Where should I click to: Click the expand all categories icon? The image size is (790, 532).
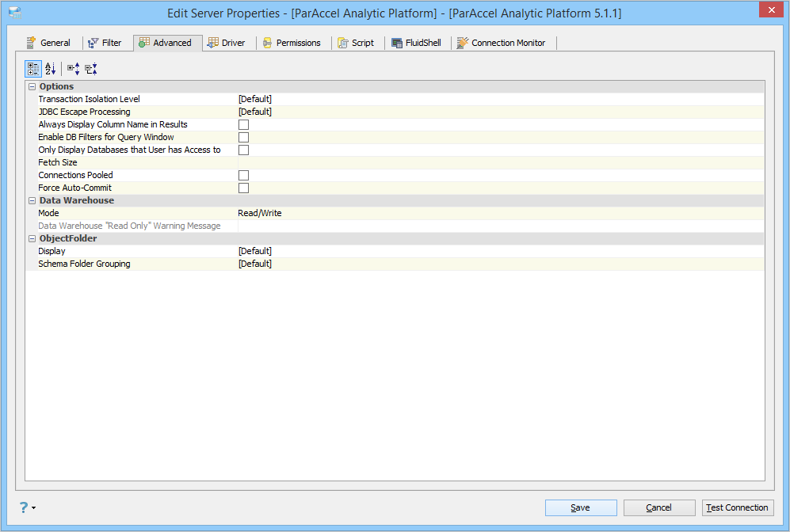click(74, 68)
